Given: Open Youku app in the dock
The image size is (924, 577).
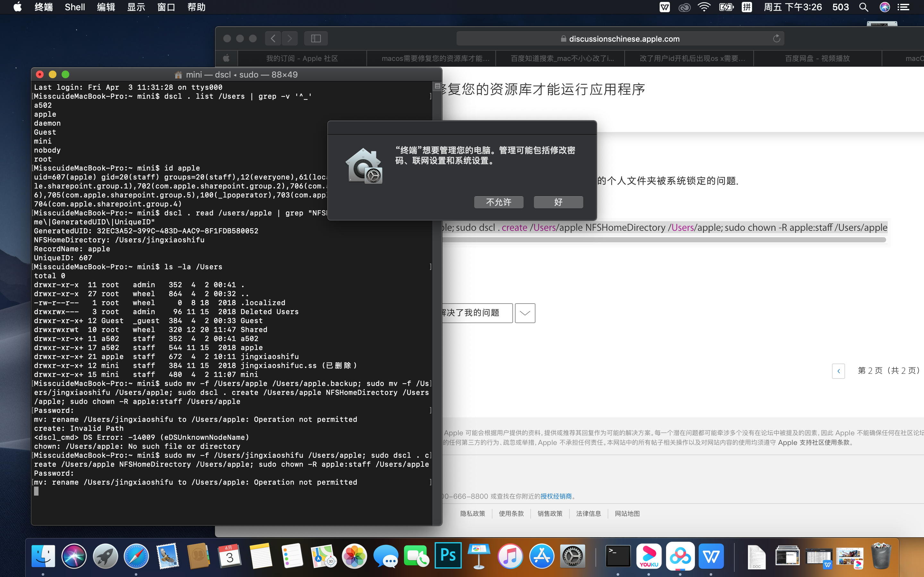Looking at the screenshot, I should (x=649, y=556).
